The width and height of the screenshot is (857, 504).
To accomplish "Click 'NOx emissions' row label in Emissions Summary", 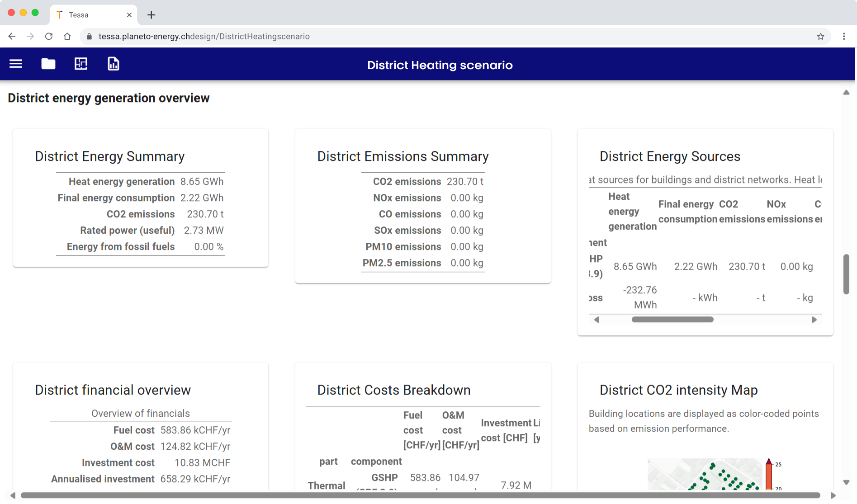I will [407, 198].
